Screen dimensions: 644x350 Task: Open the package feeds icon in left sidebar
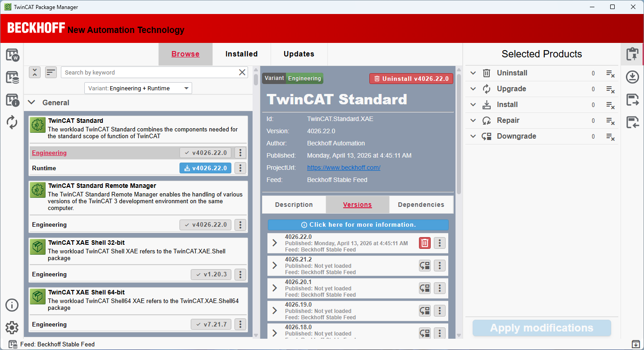coord(12,77)
